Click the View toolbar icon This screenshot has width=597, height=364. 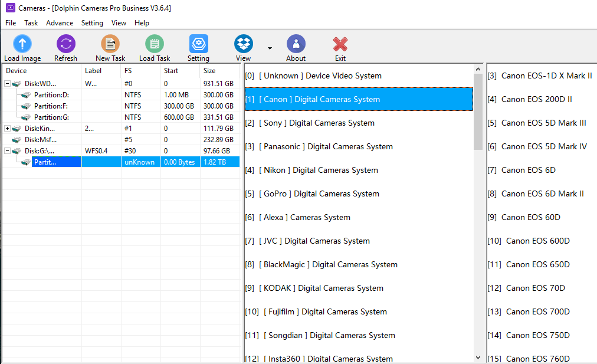click(x=243, y=44)
